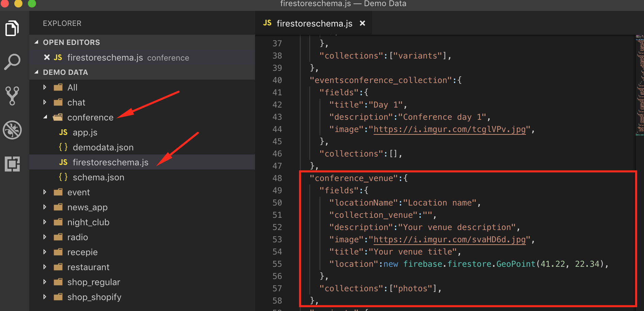The image size is (644, 311).
Task: Click the shop_regular folder icon
Action: (x=58, y=282)
